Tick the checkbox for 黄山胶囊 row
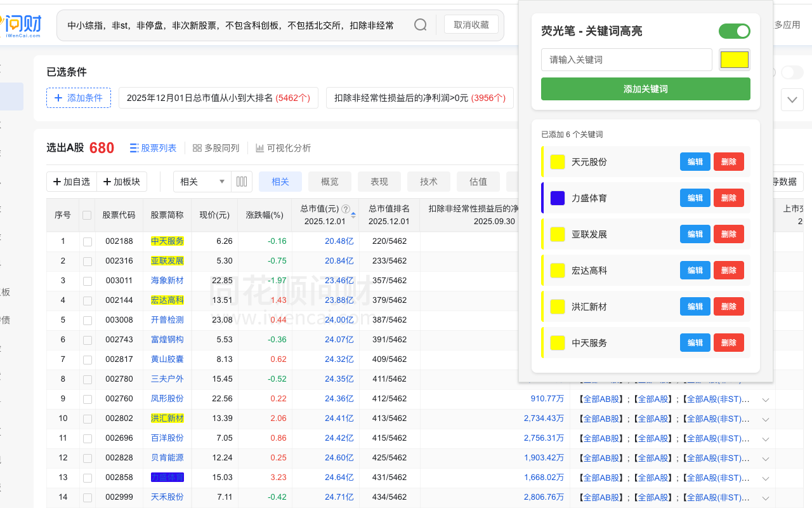Image resolution: width=812 pixels, height=508 pixels. click(88, 359)
